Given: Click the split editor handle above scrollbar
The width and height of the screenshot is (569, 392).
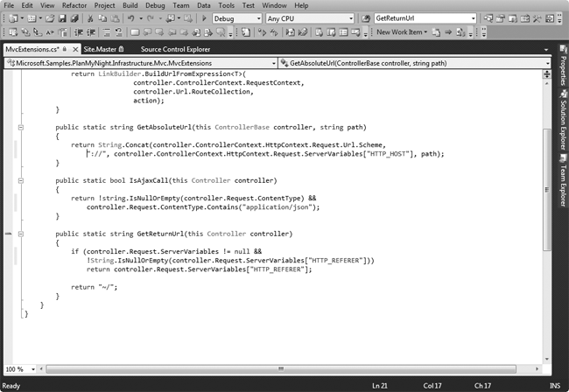Looking at the screenshot, I should (x=546, y=74).
